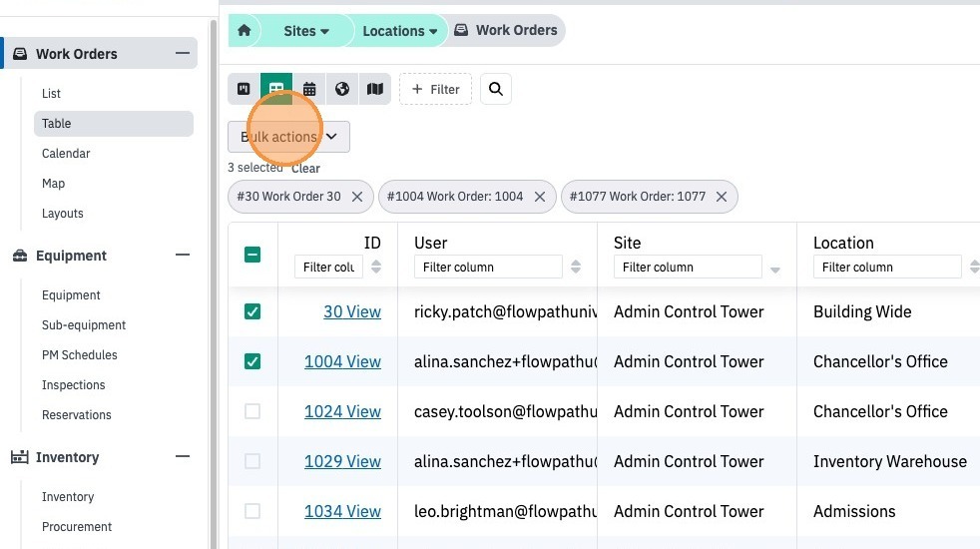Image resolution: width=980 pixels, height=549 pixels.
Task: Open PM Schedules in sidebar
Action: (80, 355)
